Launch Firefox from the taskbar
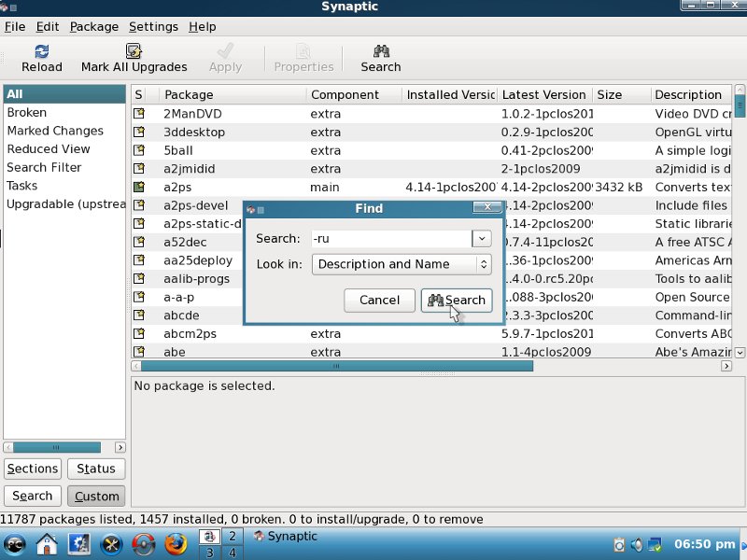Viewport: 747px width, 560px height. [x=176, y=543]
